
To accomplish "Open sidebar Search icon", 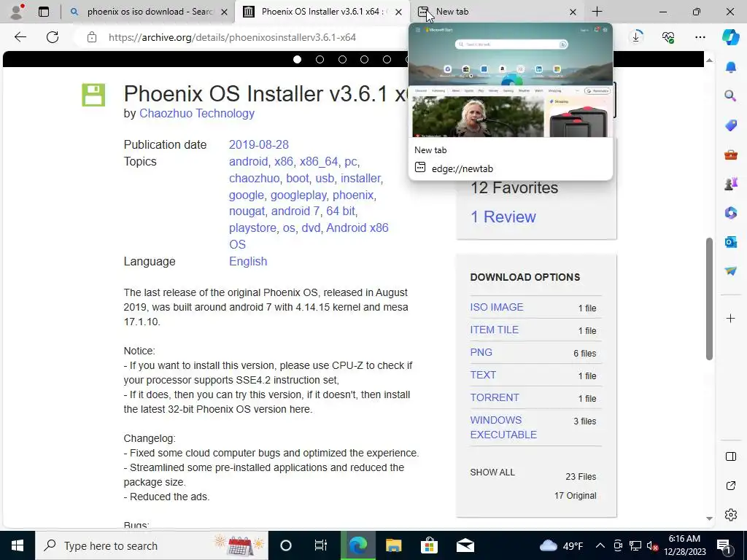I will click(730, 96).
